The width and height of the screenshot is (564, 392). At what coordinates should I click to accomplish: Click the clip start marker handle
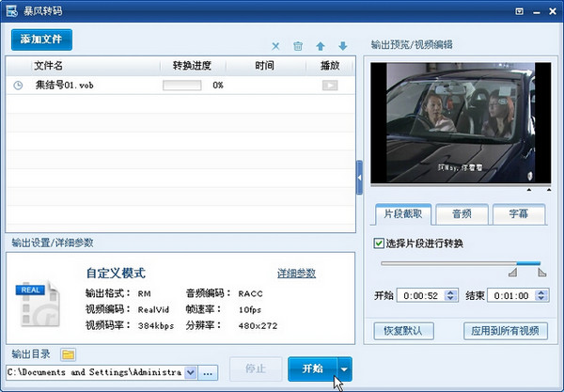coord(513,273)
